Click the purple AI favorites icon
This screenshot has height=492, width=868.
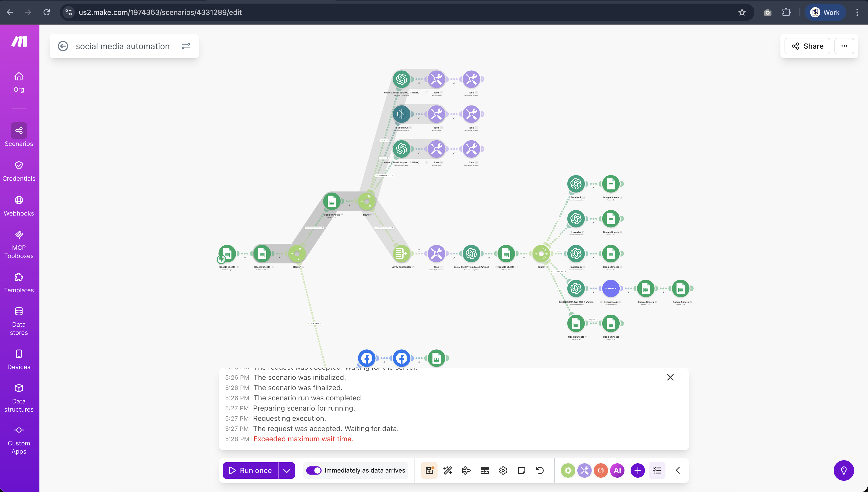617,470
